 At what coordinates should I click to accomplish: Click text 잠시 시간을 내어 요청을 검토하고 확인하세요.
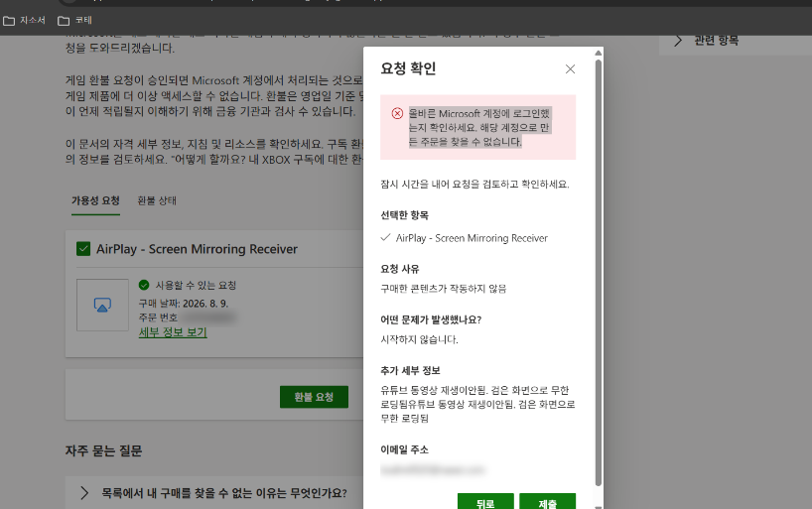point(474,184)
